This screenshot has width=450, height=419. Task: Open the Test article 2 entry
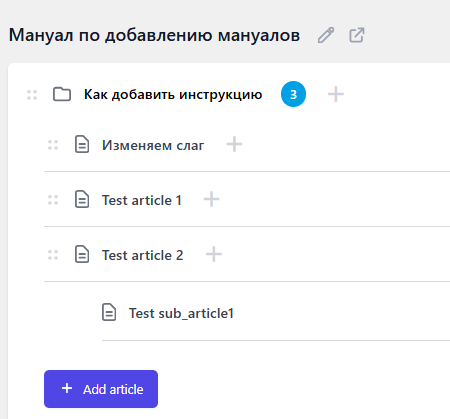[x=143, y=255]
